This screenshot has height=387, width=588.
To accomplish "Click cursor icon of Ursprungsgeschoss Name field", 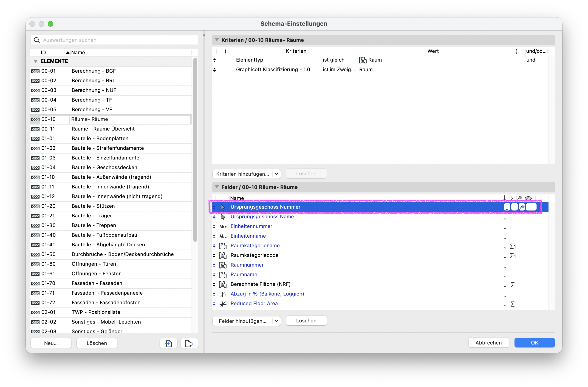I will 223,217.
